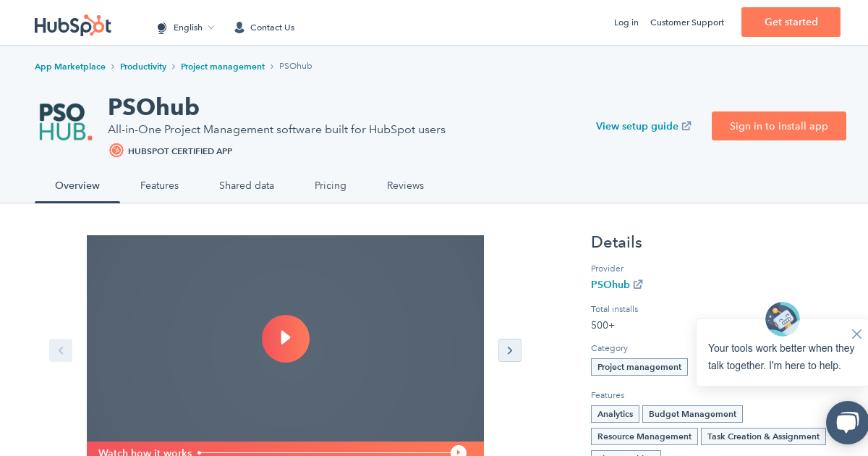Switch to the Pricing tab

click(331, 186)
